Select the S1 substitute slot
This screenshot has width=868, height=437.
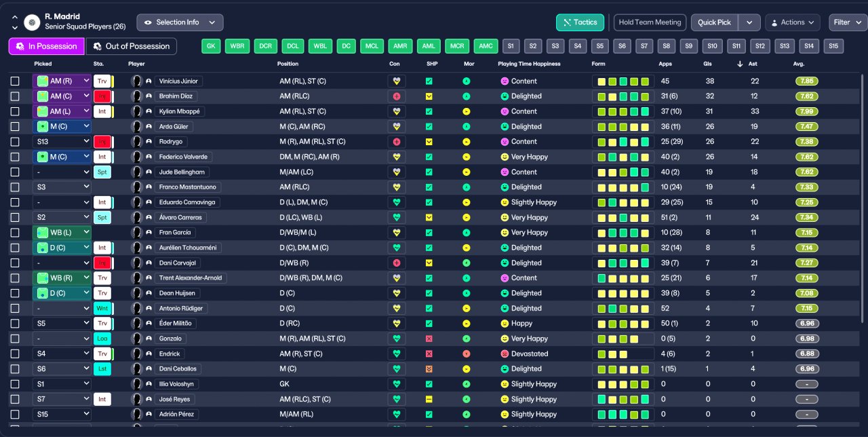(x=511, y=46)
